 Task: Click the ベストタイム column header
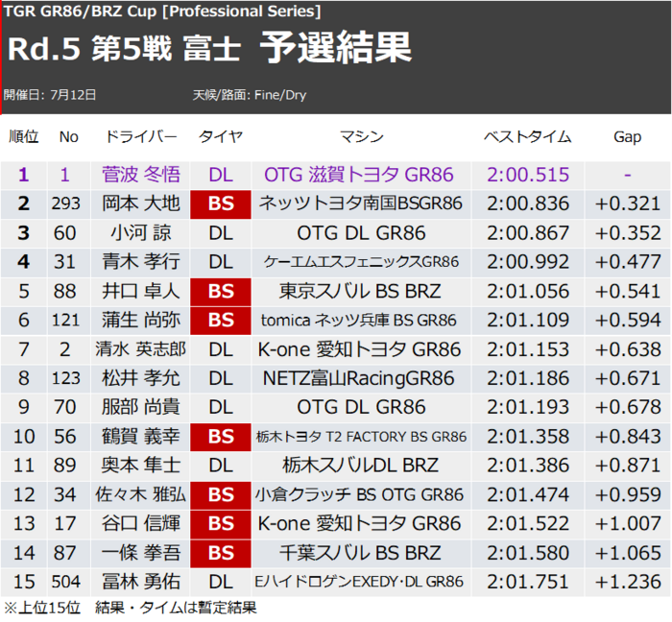(x=528, y=136)
